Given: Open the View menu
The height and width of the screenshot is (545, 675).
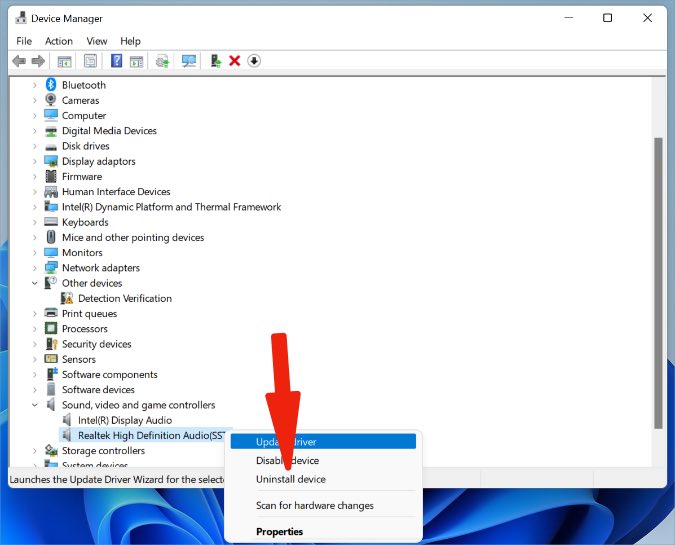Looking at the screenshot, I should [97, 41].
